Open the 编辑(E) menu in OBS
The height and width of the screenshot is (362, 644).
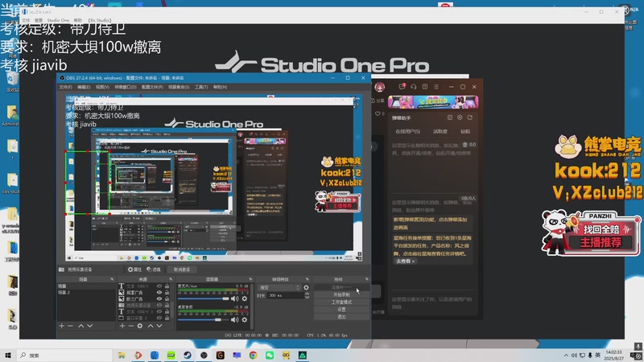(x=84, y=87)
